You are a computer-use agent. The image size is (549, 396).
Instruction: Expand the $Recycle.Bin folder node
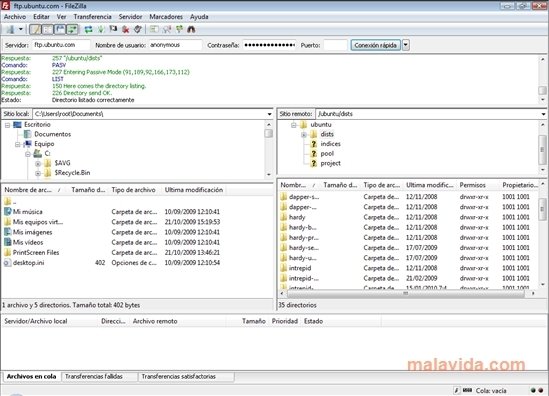(x=38, y=173)
